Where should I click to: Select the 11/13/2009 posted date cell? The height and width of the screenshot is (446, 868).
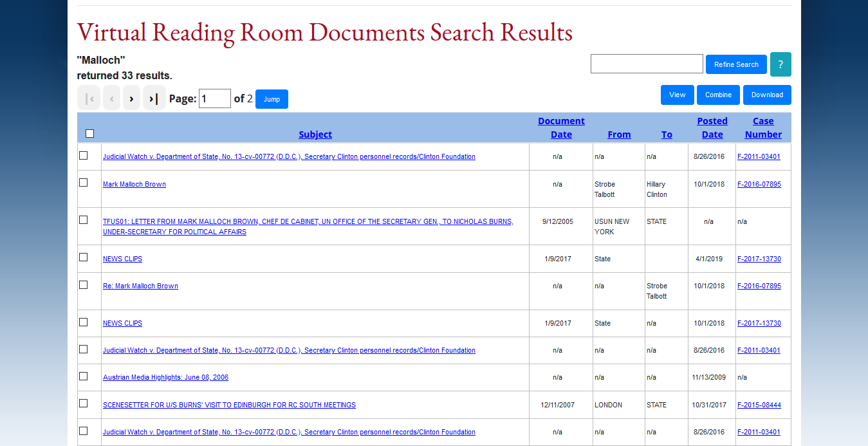click(712, 377)
